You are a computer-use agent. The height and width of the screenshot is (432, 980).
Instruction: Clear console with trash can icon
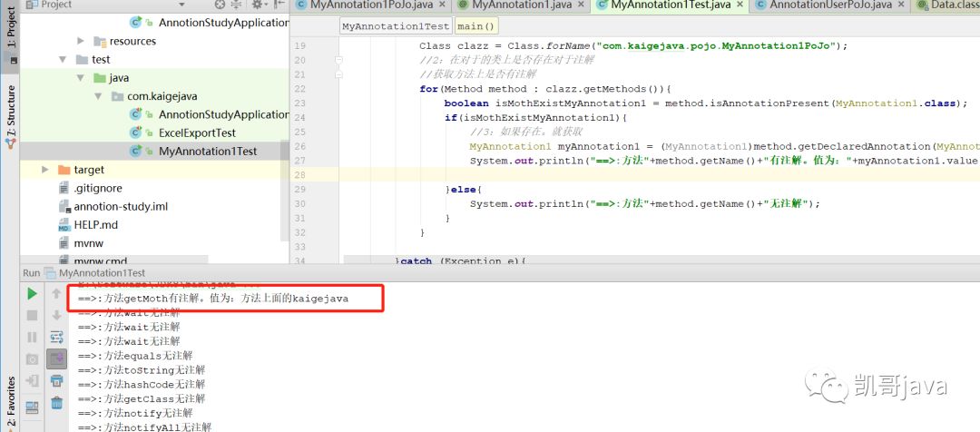(x=57, y=403)
